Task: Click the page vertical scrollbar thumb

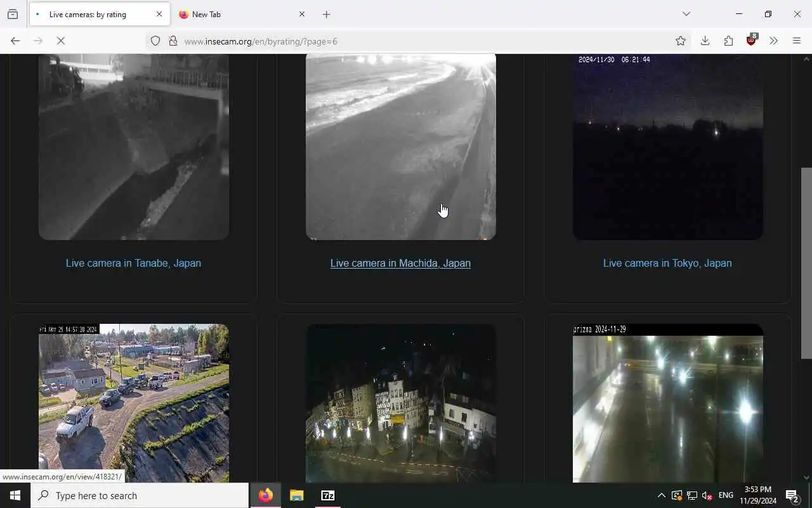Action: pyautogui.click(x=806, y=264)
